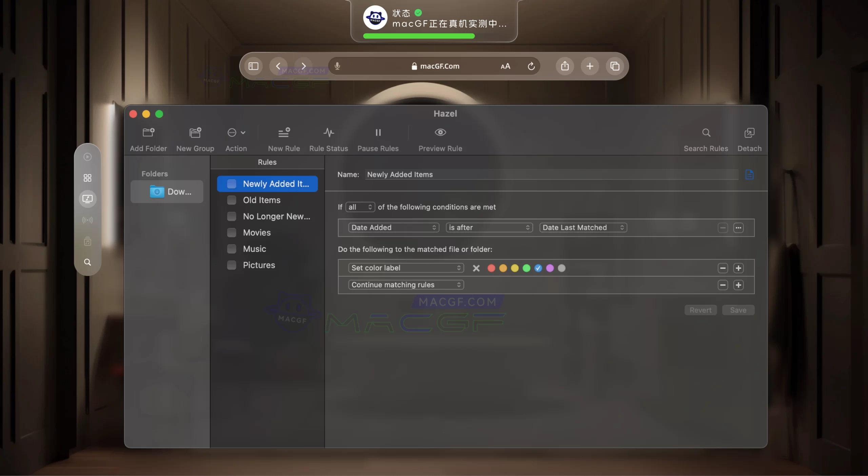868x476 pixels.
Task: Open the Continue matching rules dropdown
Action: click(x=406, y=285)
